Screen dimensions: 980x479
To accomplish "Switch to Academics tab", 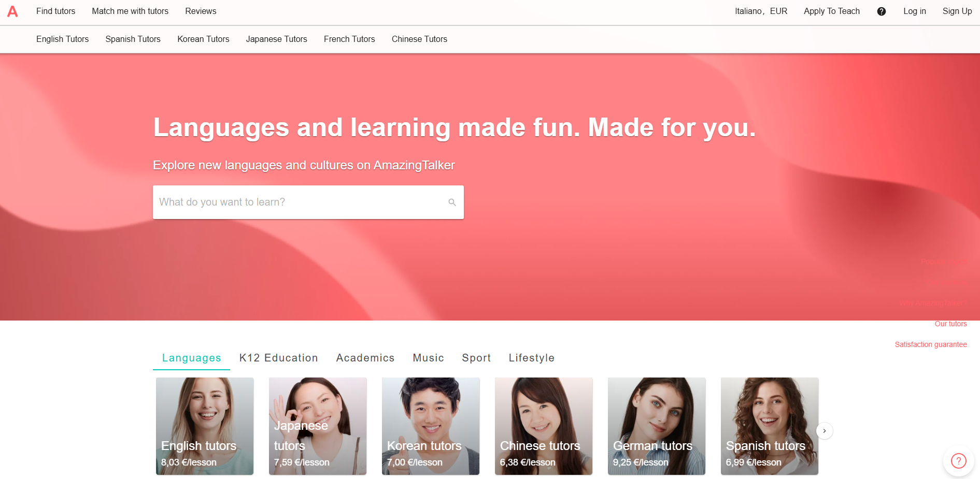I will [365, 358].
